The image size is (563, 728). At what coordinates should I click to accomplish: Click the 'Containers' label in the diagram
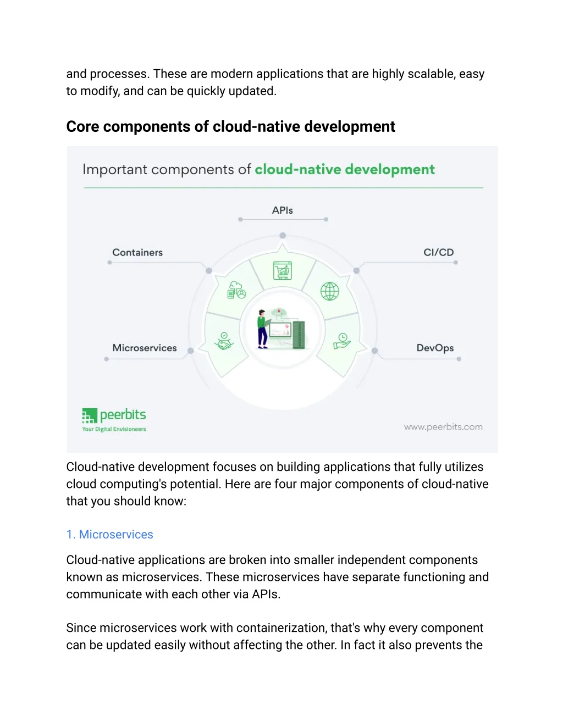click(x=137, y=253)
